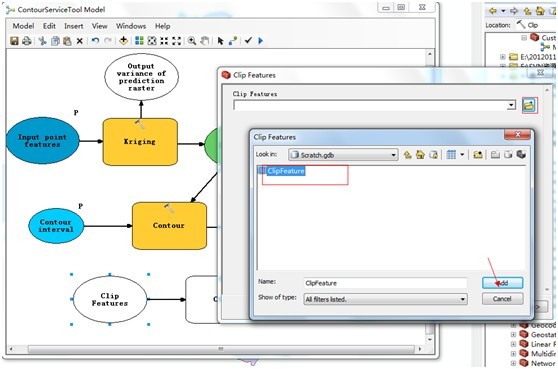Run the model with the blue play icon
This screenshot has width=558, height=369.
[x=260, y=41]
